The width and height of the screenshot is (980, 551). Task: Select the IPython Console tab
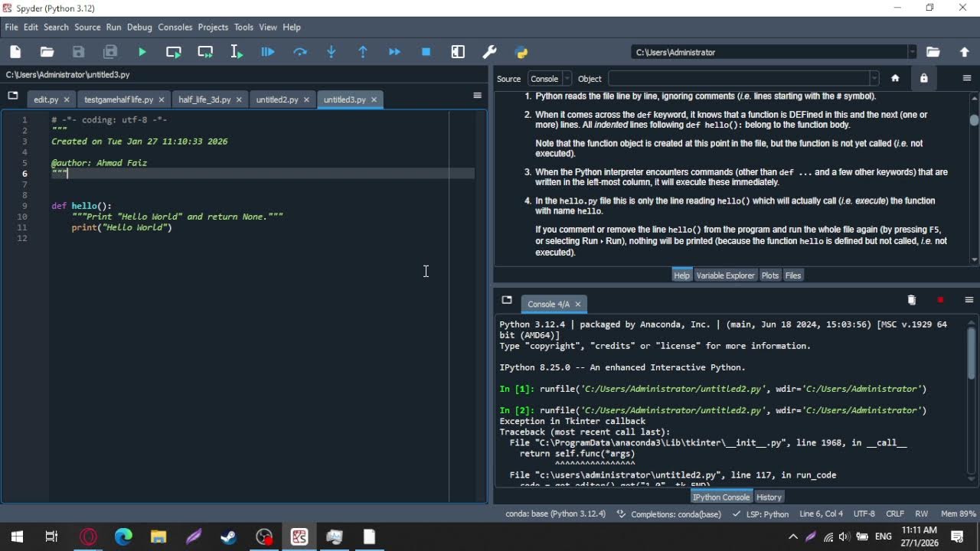click(721, 497)
